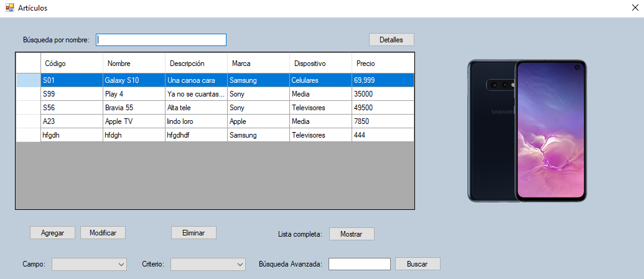Click the Galaxy S10 phone image
The image size is (644, 279).
click(528, 131)
